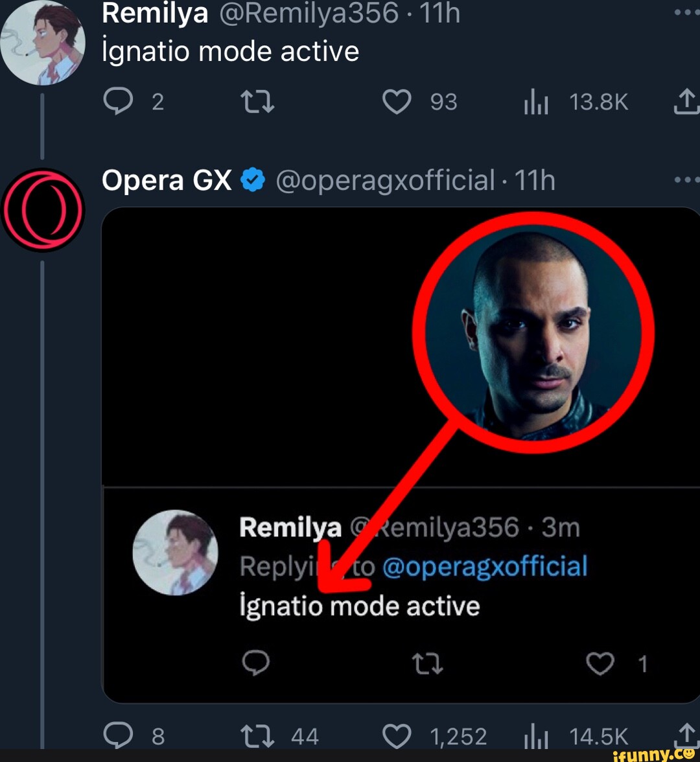Like Opera GX's tweet showing 1,252

click(397, 733)
